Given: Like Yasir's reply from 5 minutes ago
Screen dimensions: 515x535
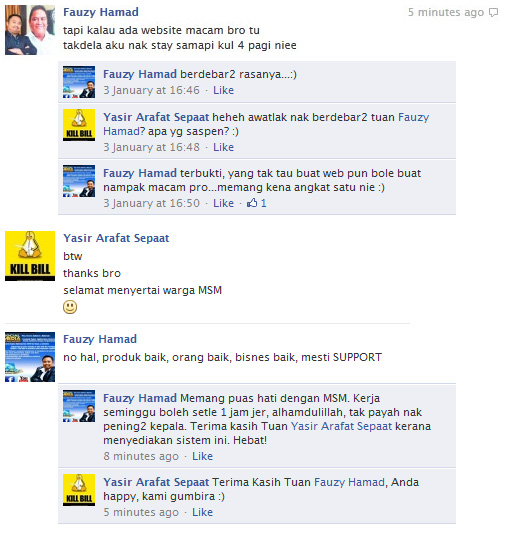Looking at the screenshot, I should click(202, 512).
